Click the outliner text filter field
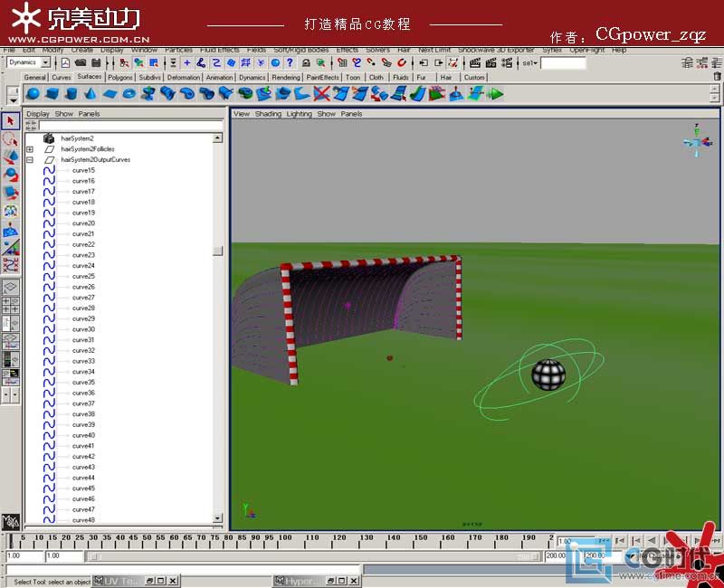The height and width of the screenshot is (588, 724). coord(130,126)
